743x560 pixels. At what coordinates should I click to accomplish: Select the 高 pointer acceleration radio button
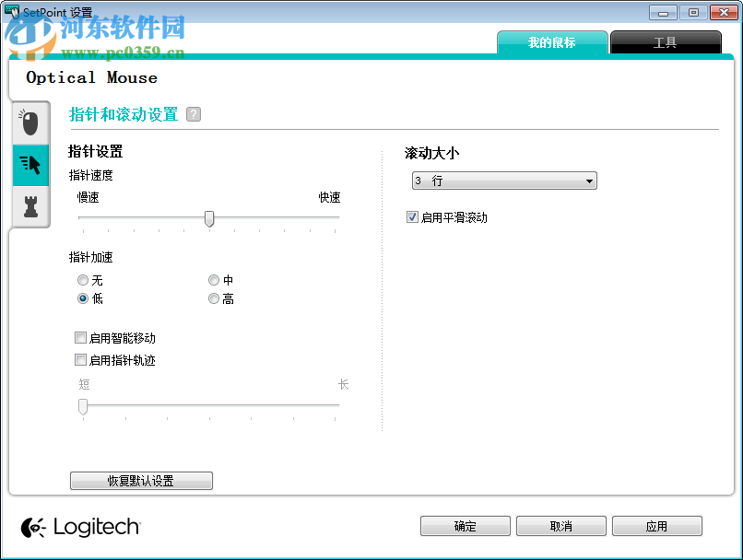click(x=214, y=297)
